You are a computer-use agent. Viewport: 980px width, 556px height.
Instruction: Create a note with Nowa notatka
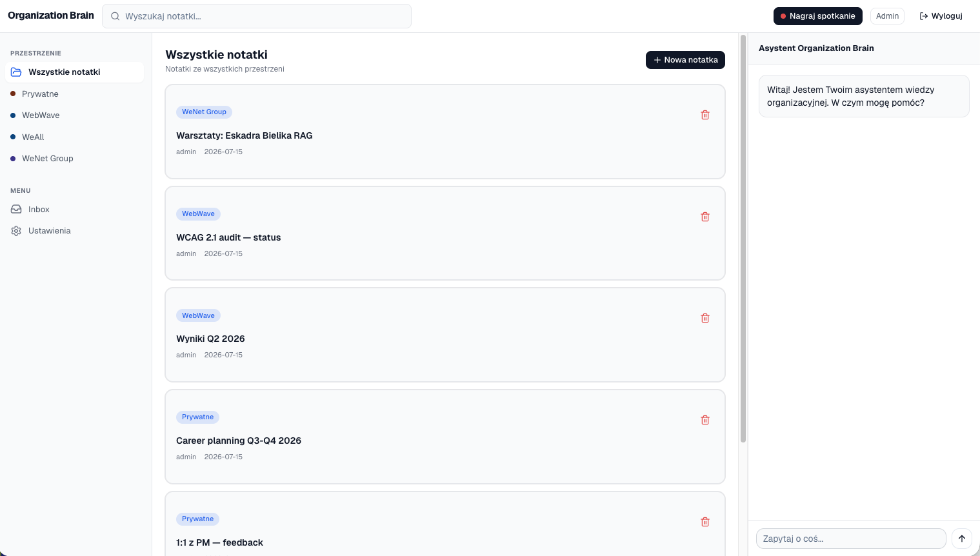point(685,60)
